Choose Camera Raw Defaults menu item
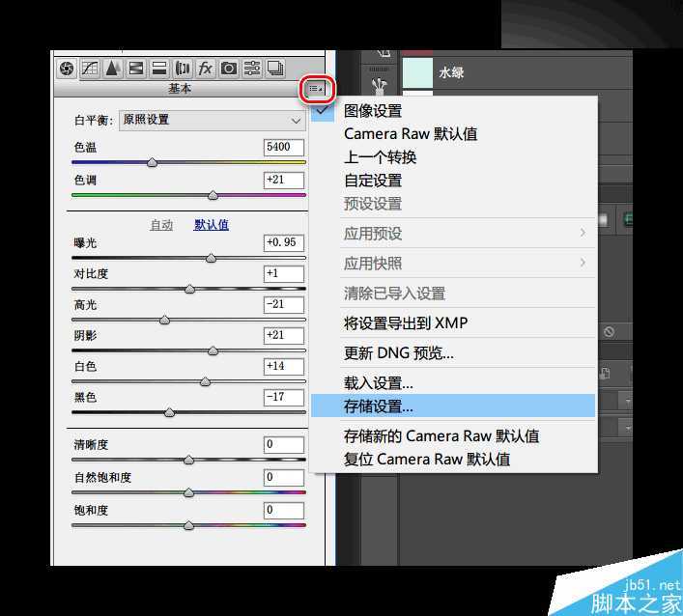 (x=453, y=134)
